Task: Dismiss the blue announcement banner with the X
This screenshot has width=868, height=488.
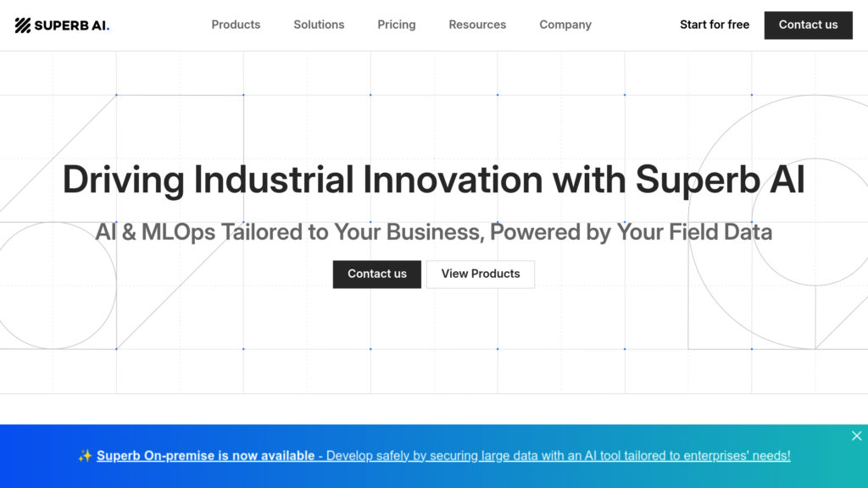Action: click(856, 436)
